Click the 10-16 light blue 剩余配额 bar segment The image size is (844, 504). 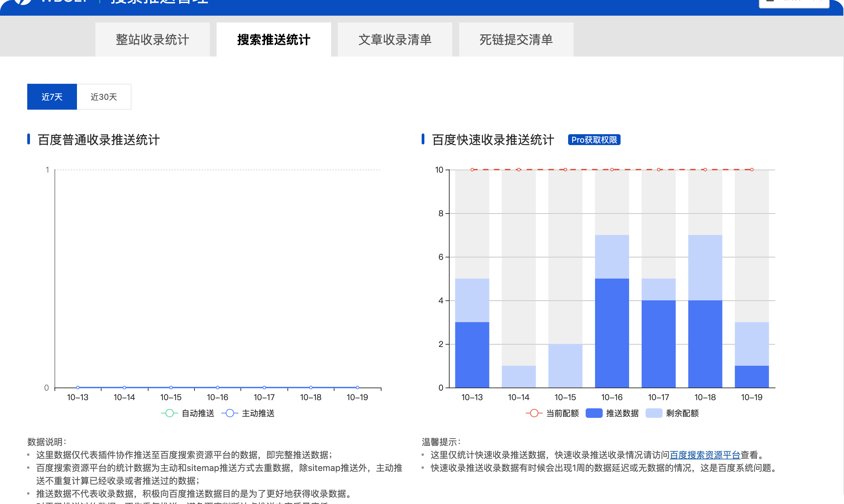point(612,257)
